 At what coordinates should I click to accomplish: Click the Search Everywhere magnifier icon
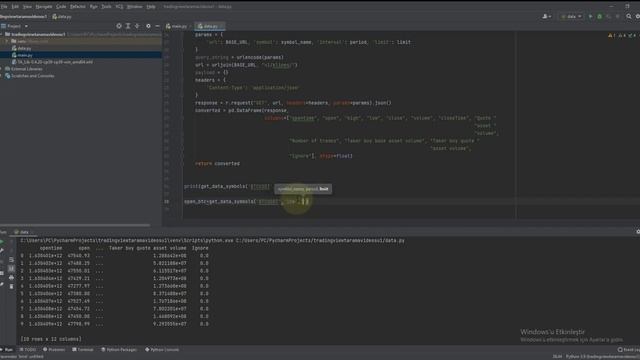[629, 17]
